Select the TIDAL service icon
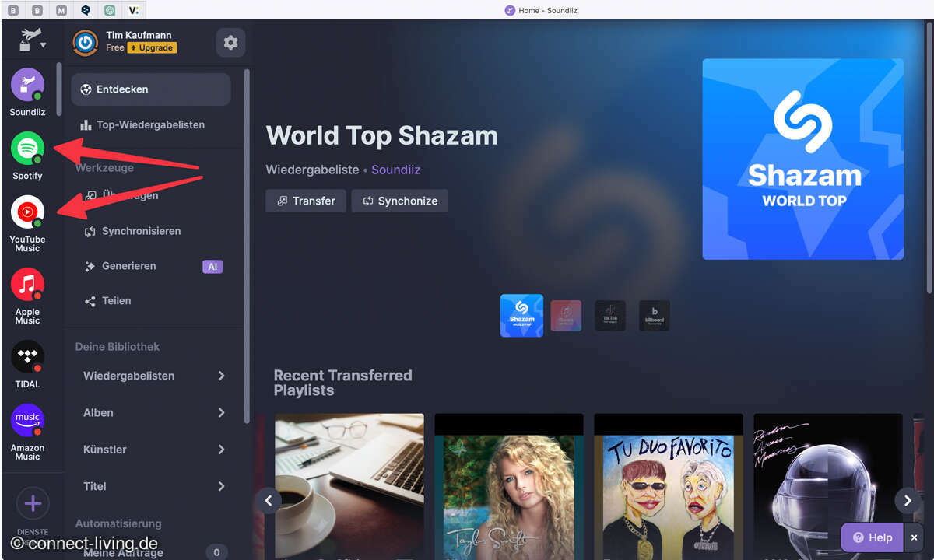 (27, 356)
